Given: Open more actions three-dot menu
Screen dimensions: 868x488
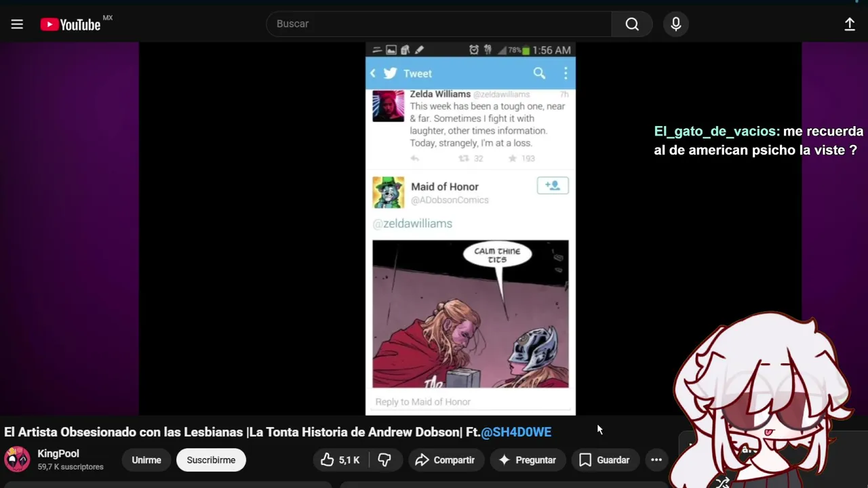Looking at the screenshot, I should pos(656,460).
